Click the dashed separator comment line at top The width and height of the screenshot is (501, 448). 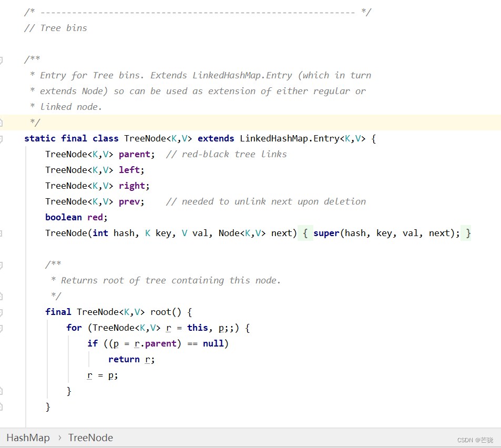pos(198,13)
